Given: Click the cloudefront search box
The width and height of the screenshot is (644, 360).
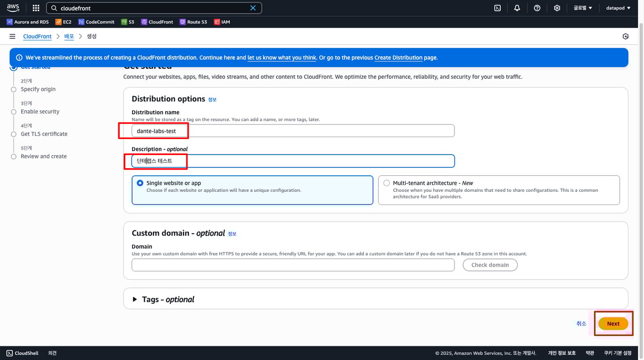Looking at the screenshot, I should click(x=154, y=8).
